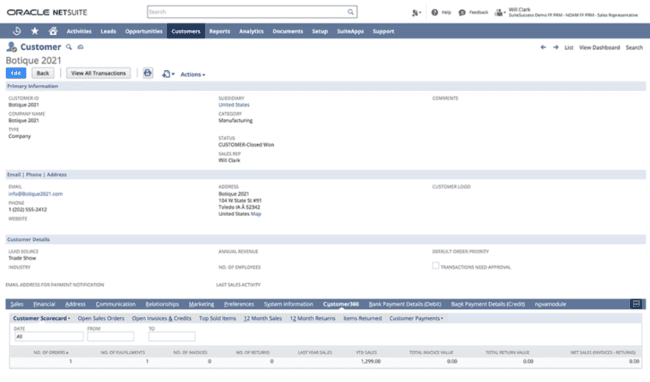This screenshot has width=650, height=382.
Task: Switch to the Customer360 subtab
Action: click(341, 304)
